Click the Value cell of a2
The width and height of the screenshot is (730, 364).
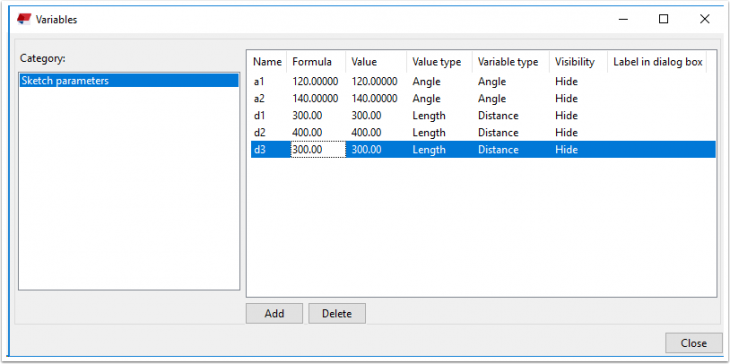click(374, 99)
